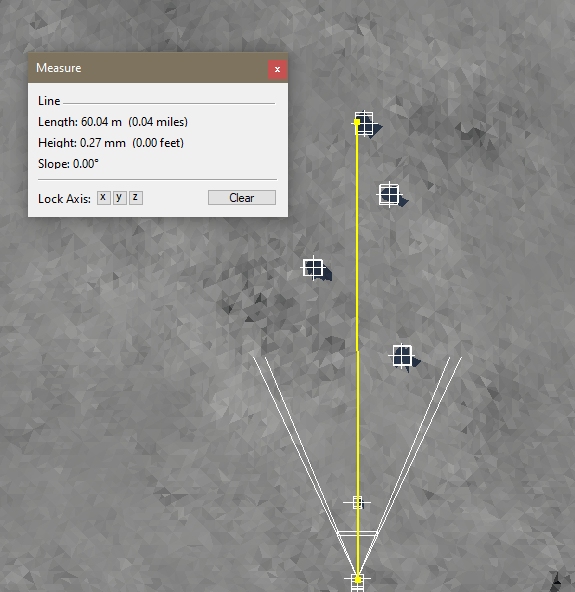Image resolution: width=575 pixels, height=592 pixels.
Task: Enable the z axis lock
Action: coord(136,197)
